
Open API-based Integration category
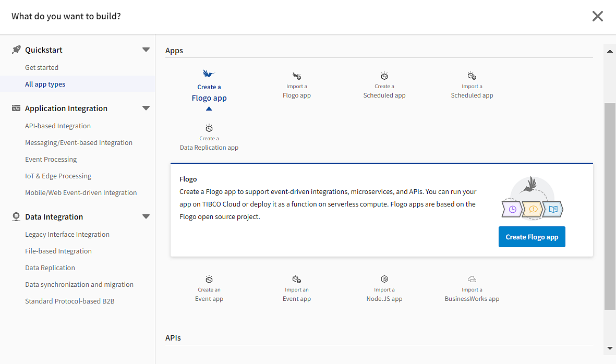click(58, 126)
